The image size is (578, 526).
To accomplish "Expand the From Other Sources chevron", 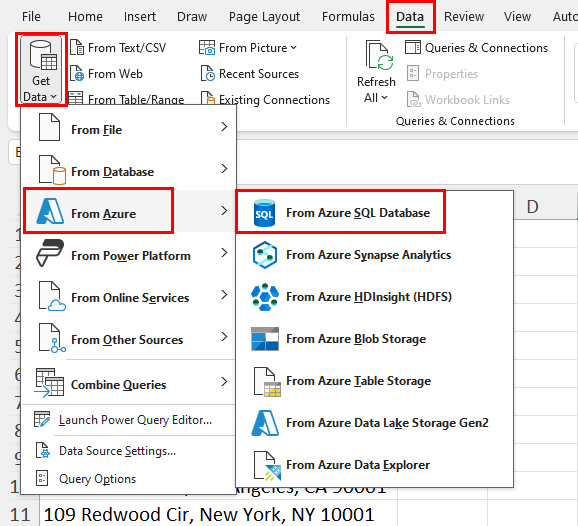I will tap(224, 337).
